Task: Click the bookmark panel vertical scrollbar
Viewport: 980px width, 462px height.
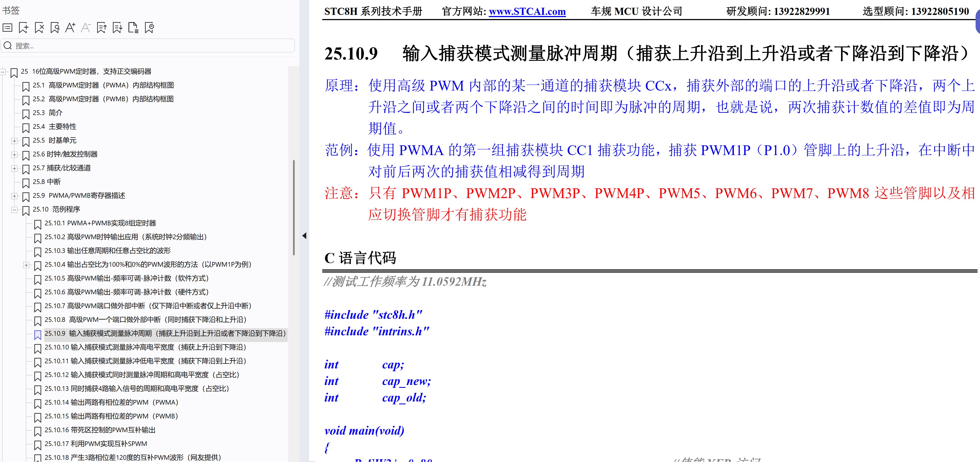Action: [x=294, y=207]
